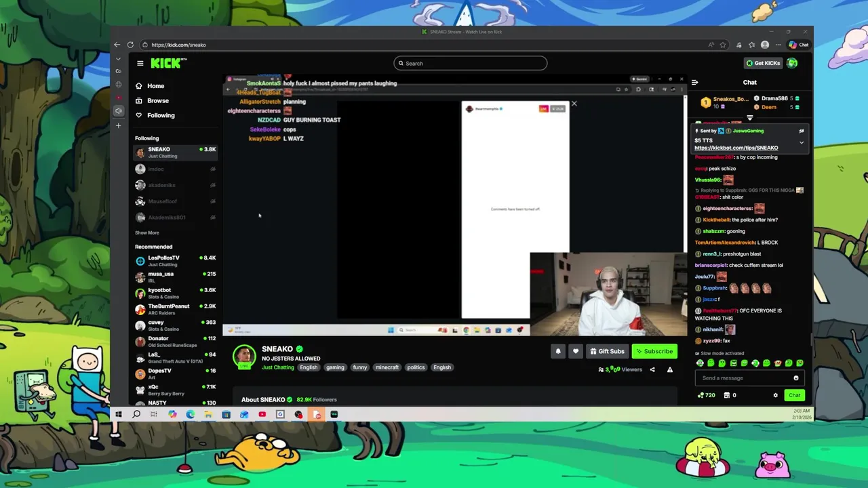Expand the gift leaderboard with the down arrow

click(749, 117)
